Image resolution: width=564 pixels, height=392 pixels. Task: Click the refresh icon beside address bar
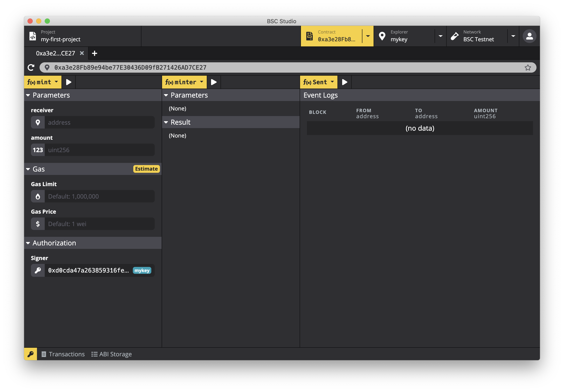31,67
